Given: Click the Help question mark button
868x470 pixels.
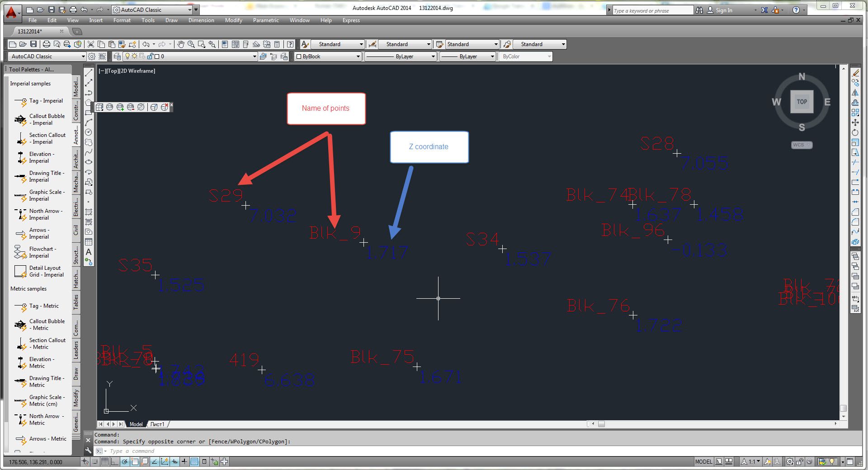Looking at the screenshot, I should point(795,10).
